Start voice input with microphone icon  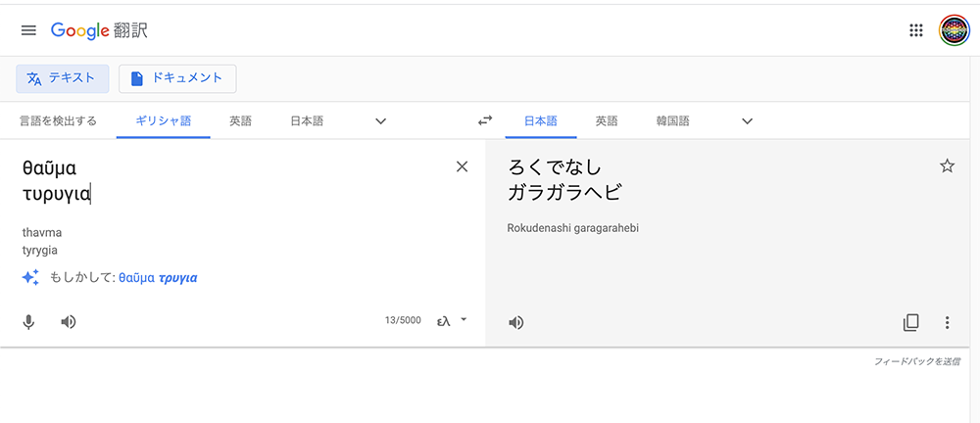(29, 322)
